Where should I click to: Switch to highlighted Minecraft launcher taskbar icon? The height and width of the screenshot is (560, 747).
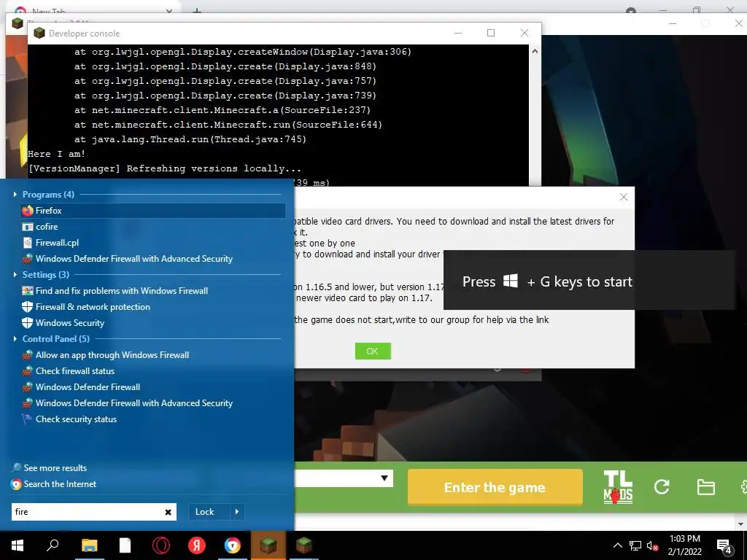tap(268, 545)
